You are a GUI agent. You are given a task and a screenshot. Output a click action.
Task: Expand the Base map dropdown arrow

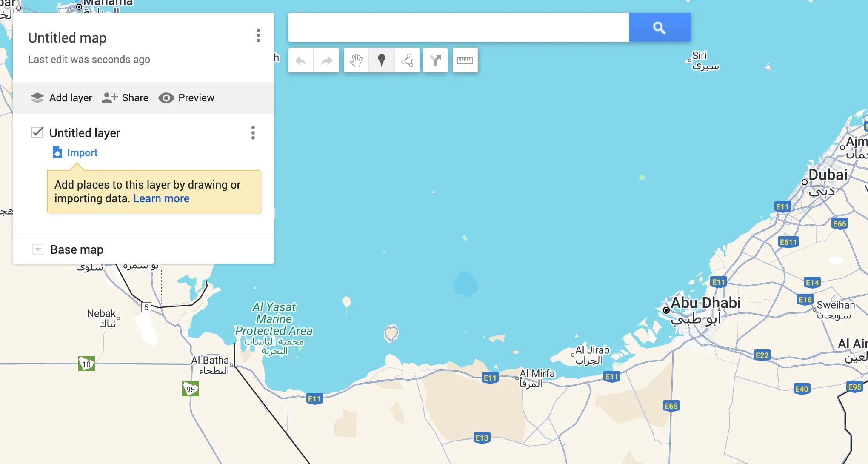click(x=38, y=249)
